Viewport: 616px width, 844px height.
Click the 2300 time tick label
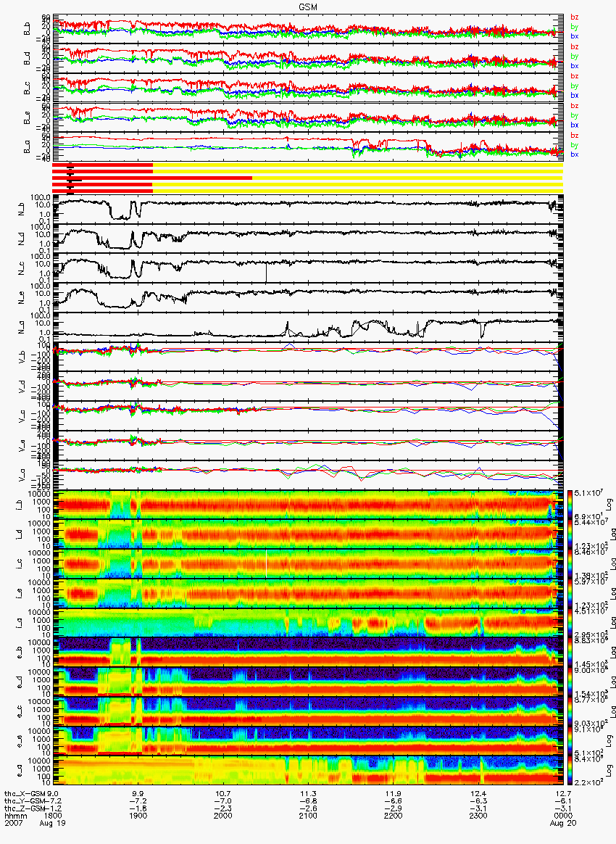pyautogui.click(x=478, y=816)
